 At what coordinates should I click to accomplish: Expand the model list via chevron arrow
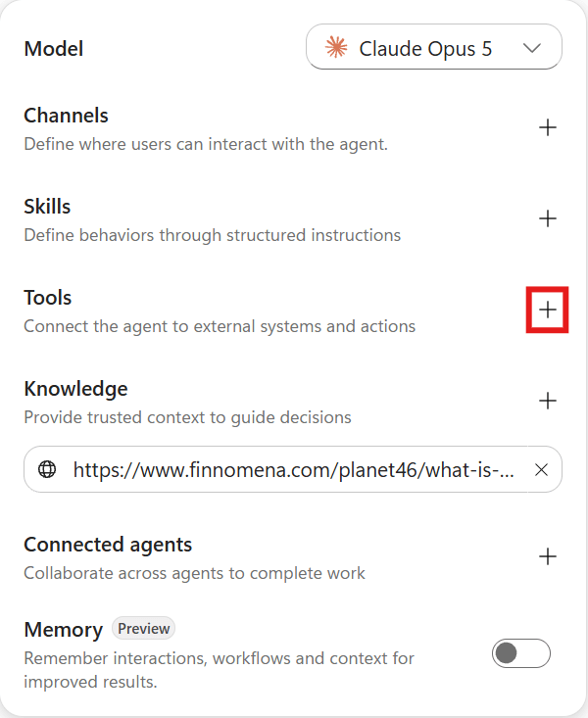pos(531,48)
